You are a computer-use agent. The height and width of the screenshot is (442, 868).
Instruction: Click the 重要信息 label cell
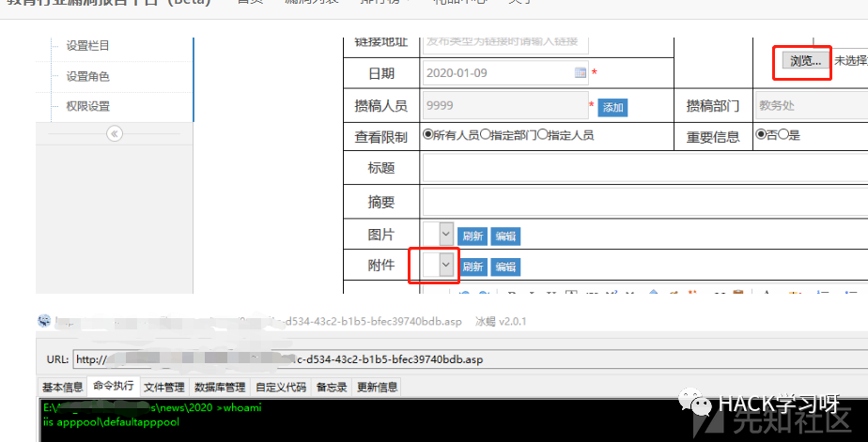pos(713,137)
